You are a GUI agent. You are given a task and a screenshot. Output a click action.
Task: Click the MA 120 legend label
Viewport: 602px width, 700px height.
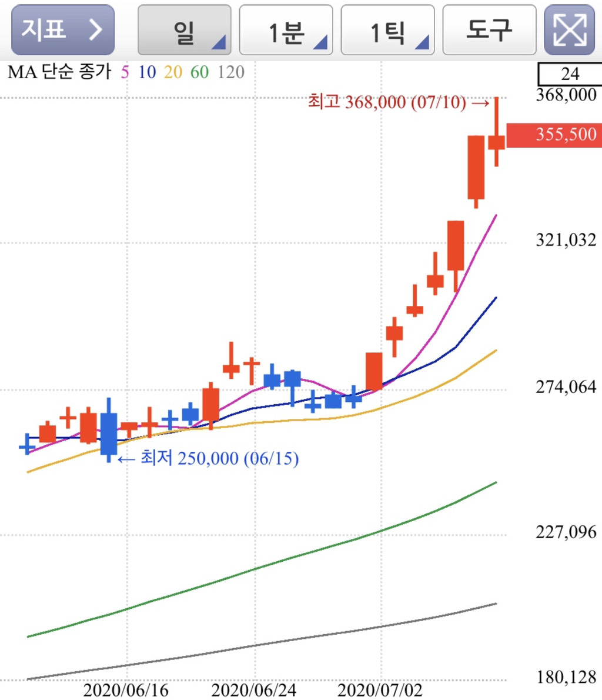coord(231,72)
